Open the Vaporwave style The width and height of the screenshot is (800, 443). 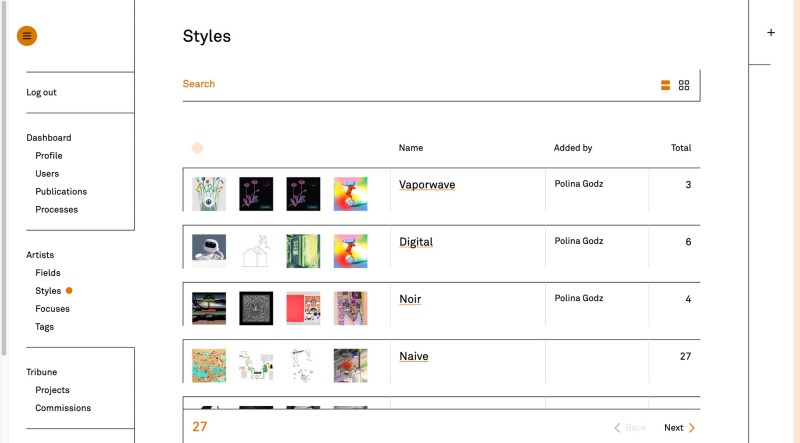pyautogui.click(x=426, y=185)
